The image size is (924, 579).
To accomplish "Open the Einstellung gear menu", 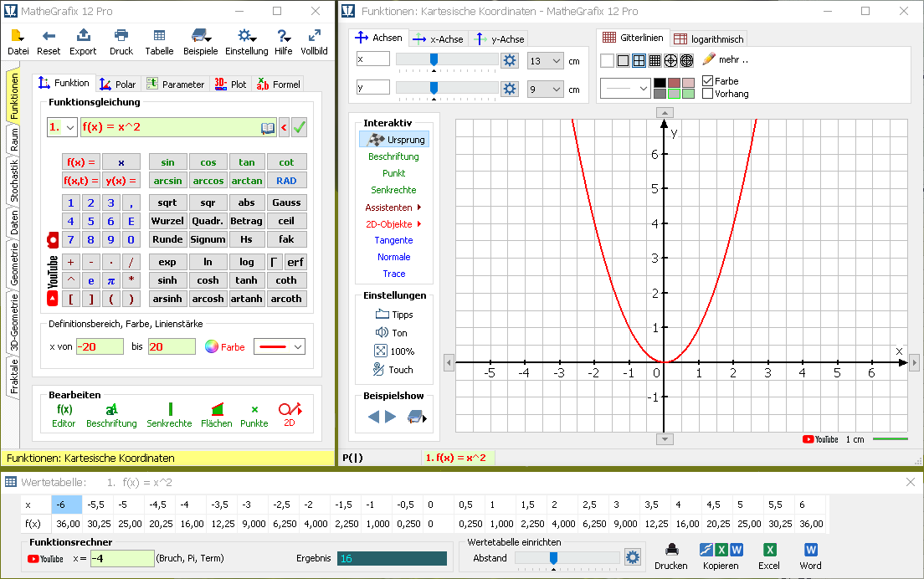I will [x=246, y=42].
